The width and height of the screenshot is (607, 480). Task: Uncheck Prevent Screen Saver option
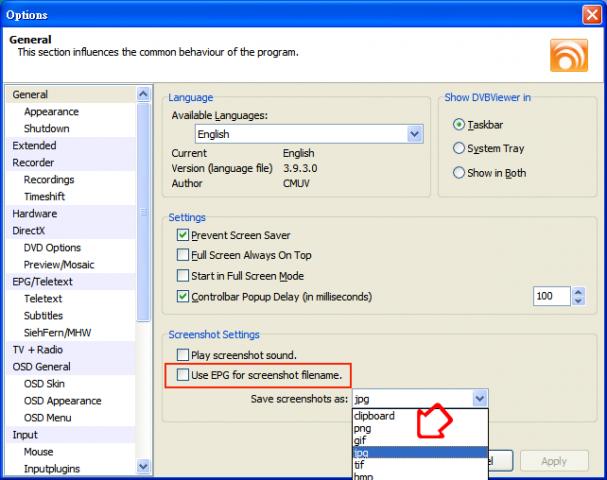(x=182, y=235)
